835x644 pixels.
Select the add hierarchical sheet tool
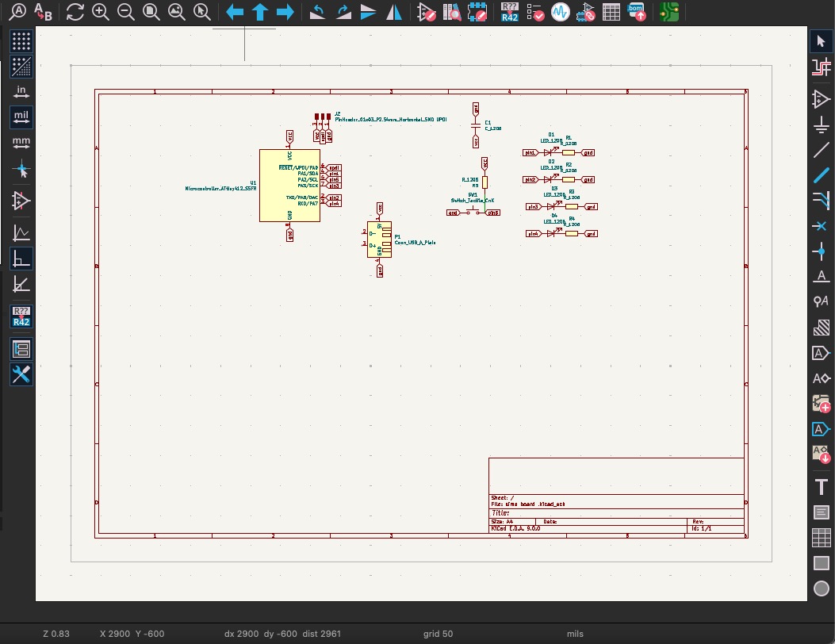click(822, 404)
